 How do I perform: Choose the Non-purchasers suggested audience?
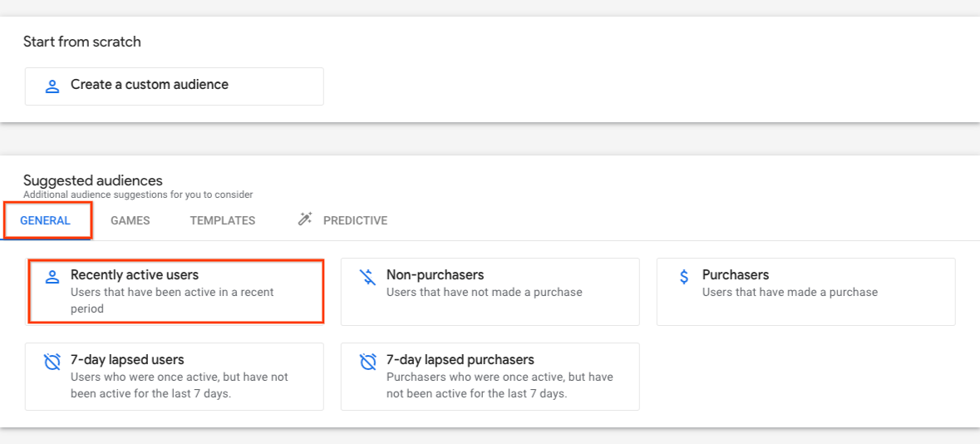490,291
